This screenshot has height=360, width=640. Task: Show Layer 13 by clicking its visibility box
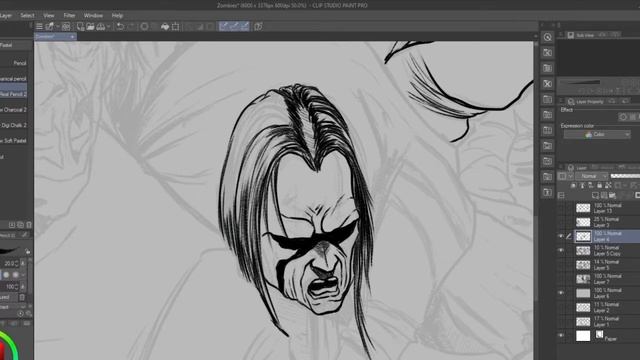tap(561, 208)
